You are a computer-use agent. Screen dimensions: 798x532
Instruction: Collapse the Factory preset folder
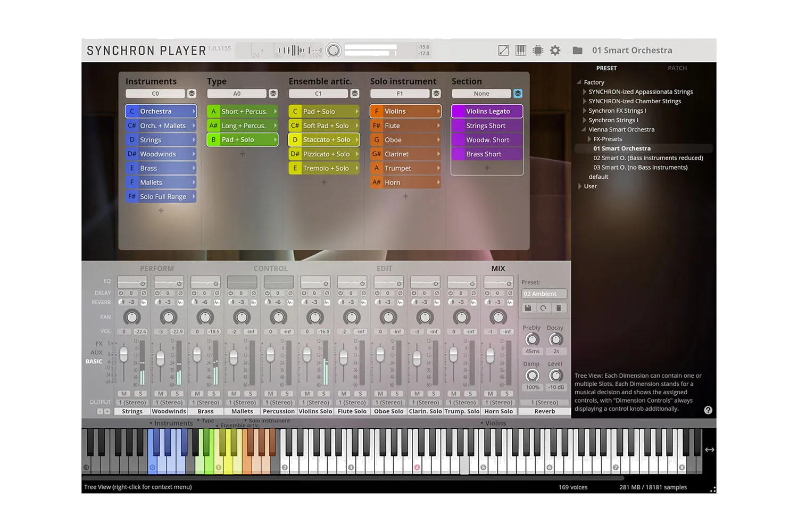coord(579,82)
